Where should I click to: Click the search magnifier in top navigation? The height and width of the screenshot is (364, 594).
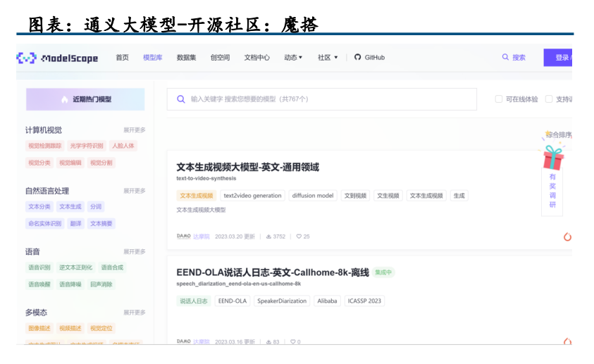[x=505, y=57]
